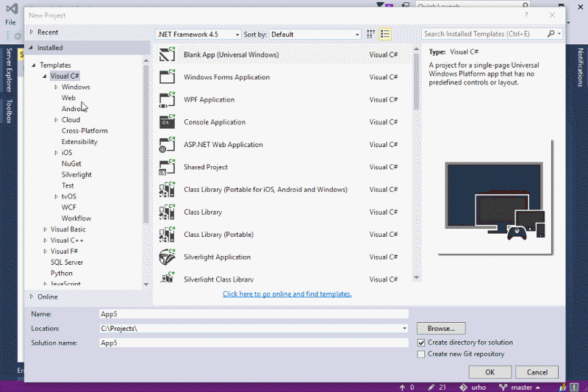Select the Web template category

click(x=68, y=98)
